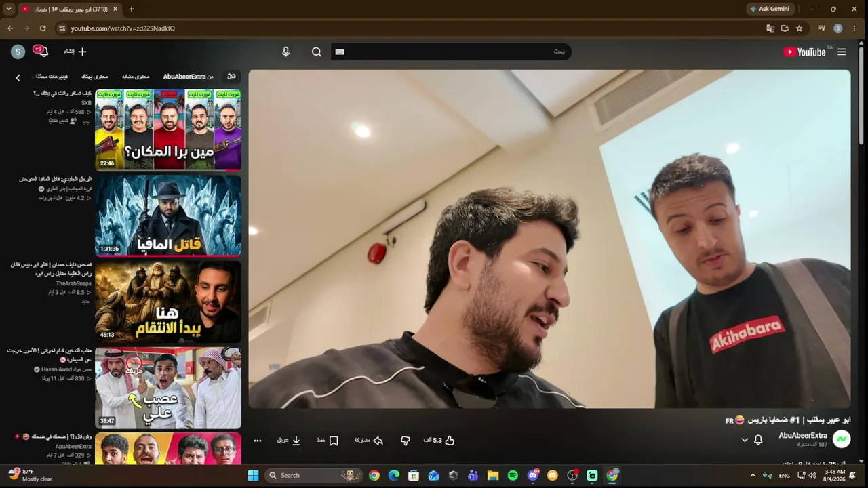The height and width of the screenshot is (488, 868).
Task: Toggle subscription notification bell for AbuAbeerExtra
Action: tap(758, 440)
